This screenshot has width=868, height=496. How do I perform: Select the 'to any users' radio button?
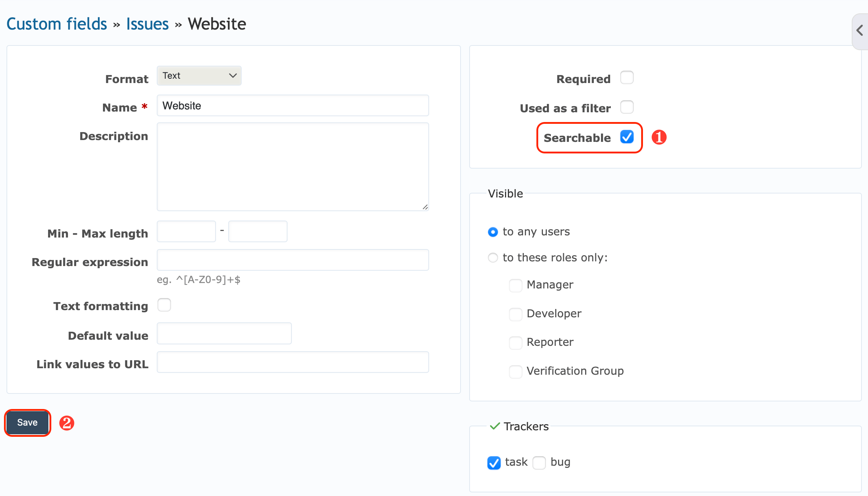493,232
